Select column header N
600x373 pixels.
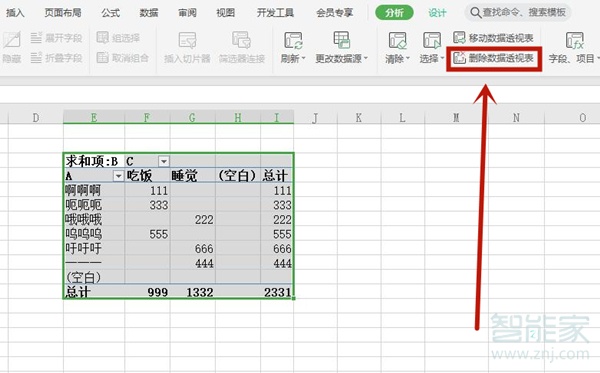pyautogui.click(x=516, y=117)
